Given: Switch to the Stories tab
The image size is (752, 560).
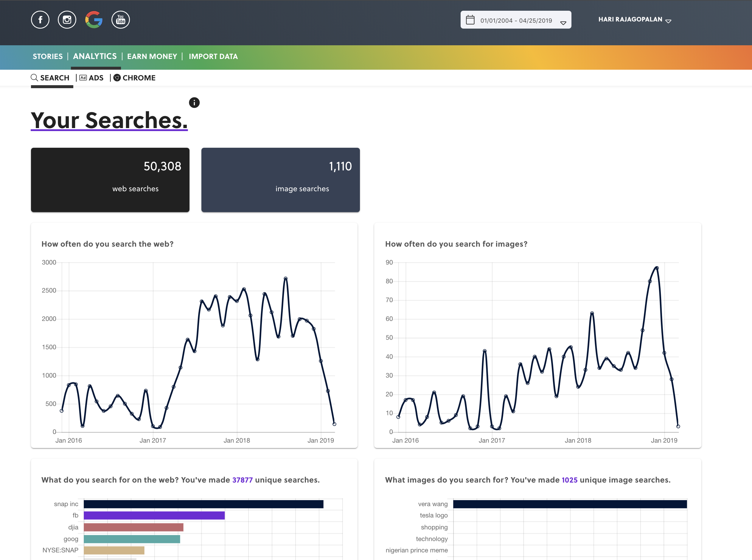Looking at the screenshot, I should [x=47, y=56].
